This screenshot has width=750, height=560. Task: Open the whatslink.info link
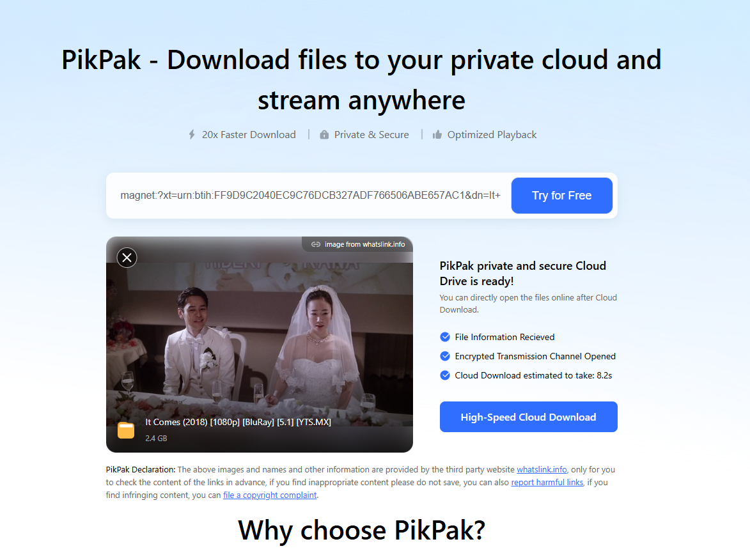542,470
